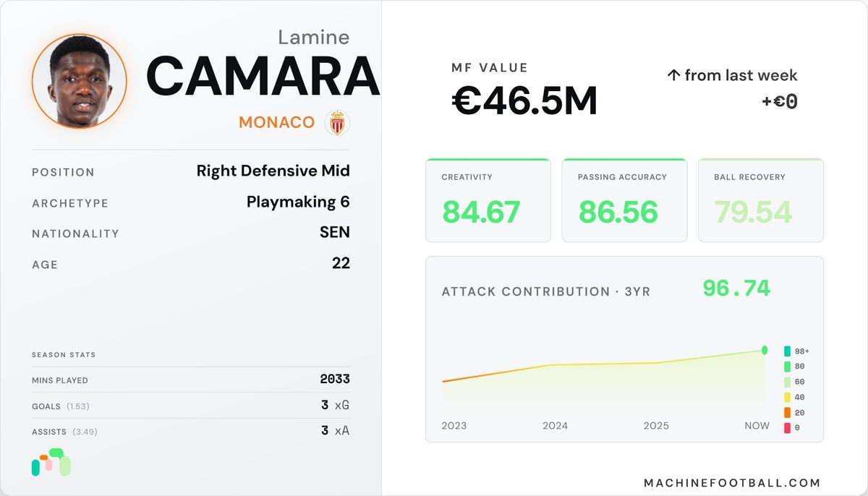Click the AS Monaco club crest icon
The image size is (868, 496).
pyautogui.click(x=337, y=123)
